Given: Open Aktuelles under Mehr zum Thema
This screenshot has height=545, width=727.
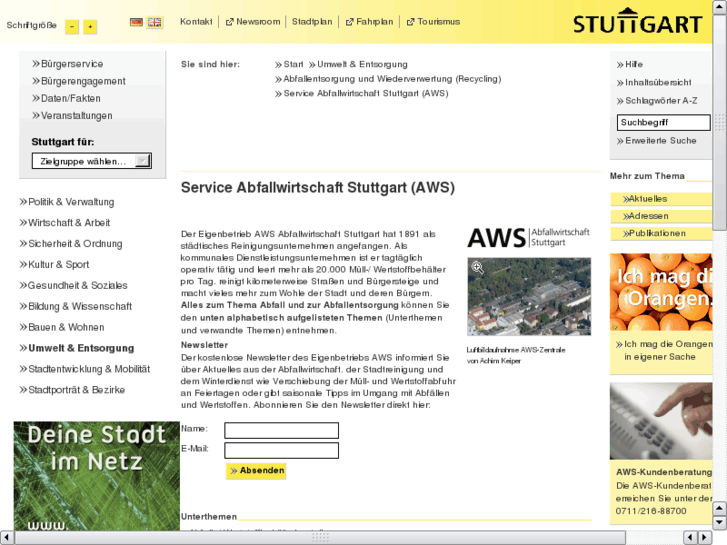Looking at the screenshot, I should tap(661, 199).
